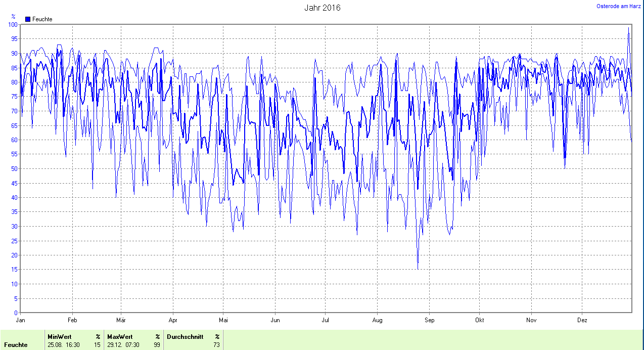Click the Feuchte row label in table
Viewport: 644px width, 350px height.
click(16, 345)
